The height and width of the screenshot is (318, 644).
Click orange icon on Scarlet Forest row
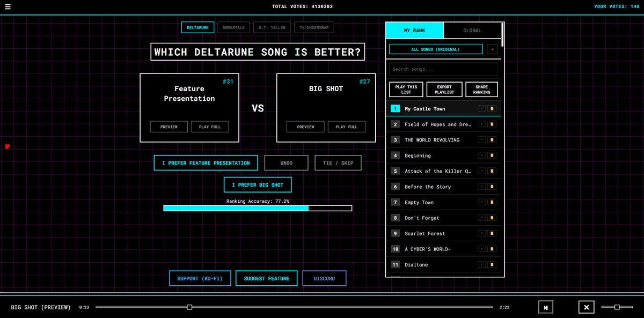coord(492,233)
